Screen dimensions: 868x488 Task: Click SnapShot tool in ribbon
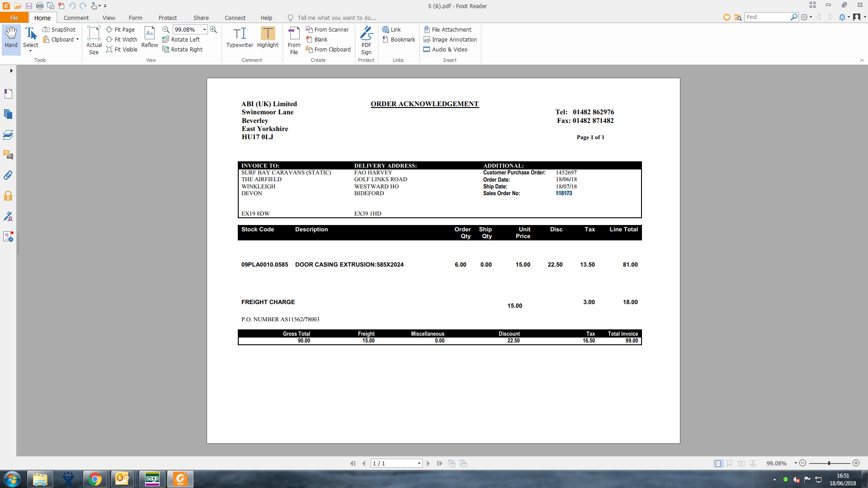tap(59, 30)
